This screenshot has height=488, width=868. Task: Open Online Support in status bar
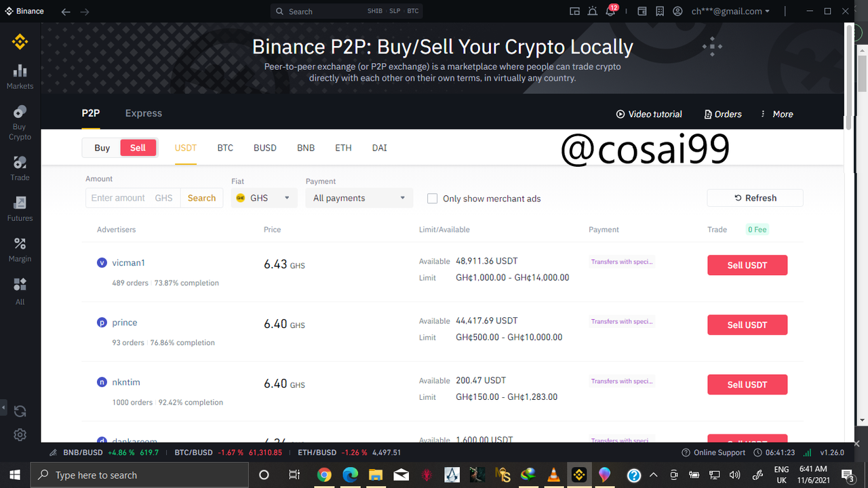pyautogui.click(x=713, y=452)
